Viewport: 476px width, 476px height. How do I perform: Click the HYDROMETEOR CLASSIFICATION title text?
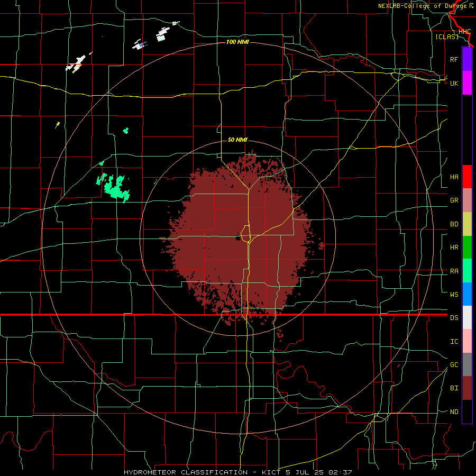coord(186,472)
